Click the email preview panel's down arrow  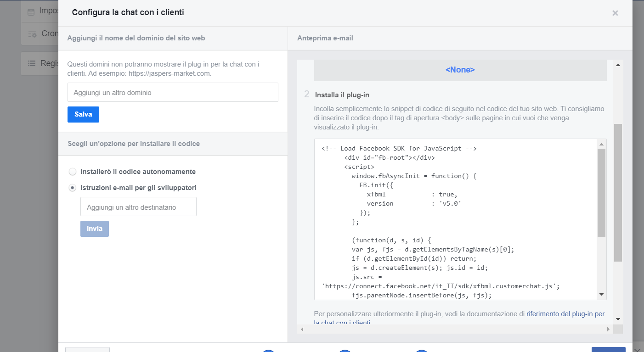tap(618, 319)
